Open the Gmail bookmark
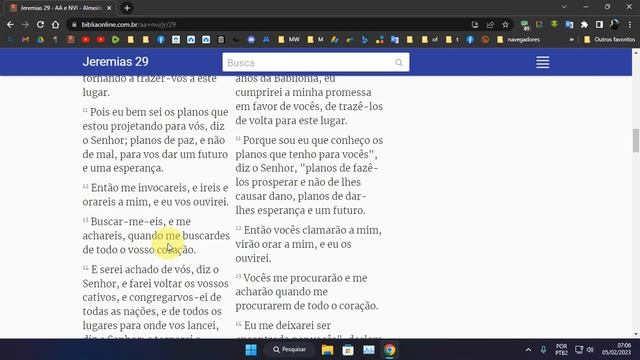 pos(25,40)
